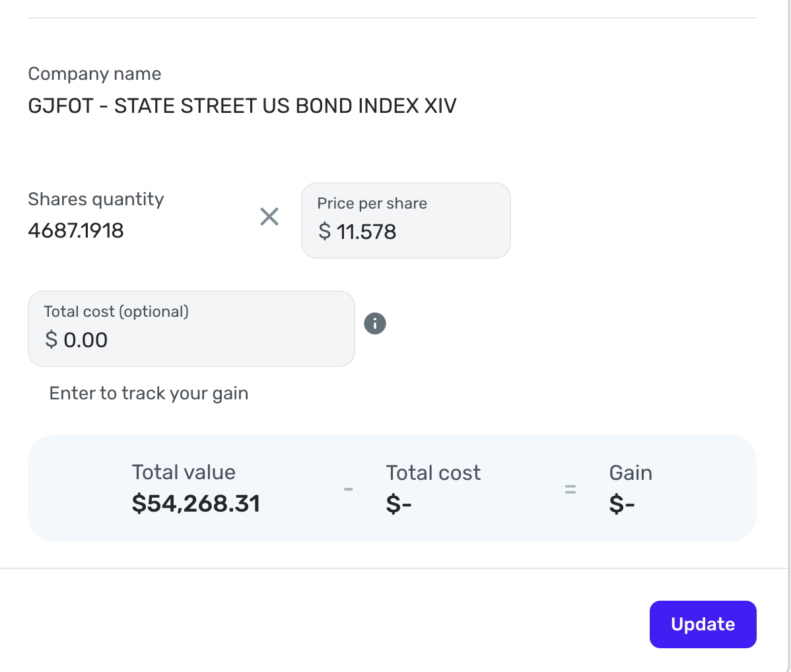The height and width of the screenshot is (672, 791).
Task: Click the Enter to track your gain hint
Action: (149, 393)
